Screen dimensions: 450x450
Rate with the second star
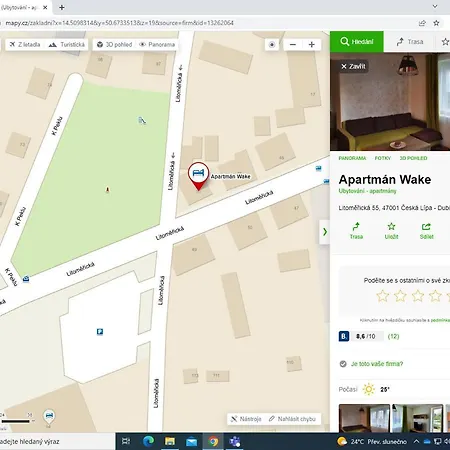pos(400,296)
